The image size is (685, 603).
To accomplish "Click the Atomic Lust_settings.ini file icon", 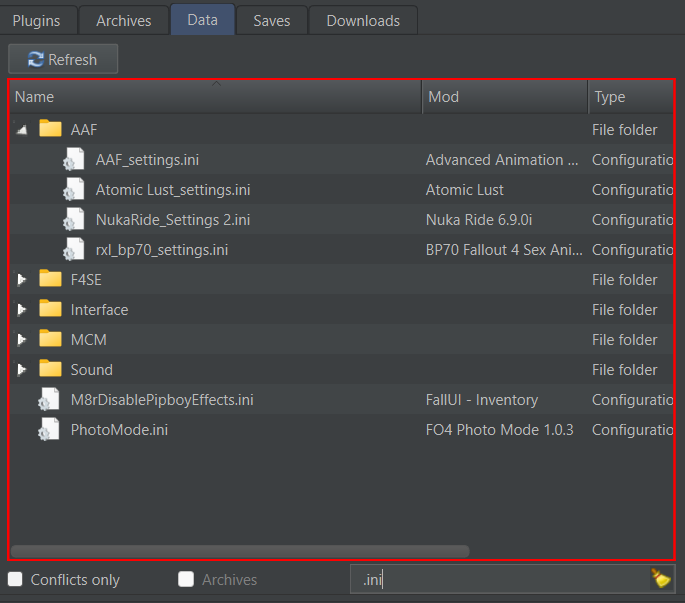I will pos(74,189).
